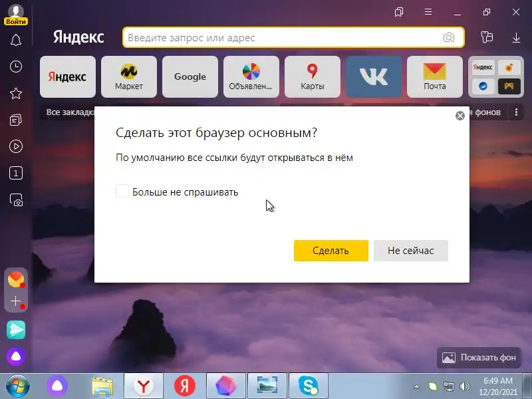Open the Почта tile
The image size is (532, 399).
click(x=435, y=76)
